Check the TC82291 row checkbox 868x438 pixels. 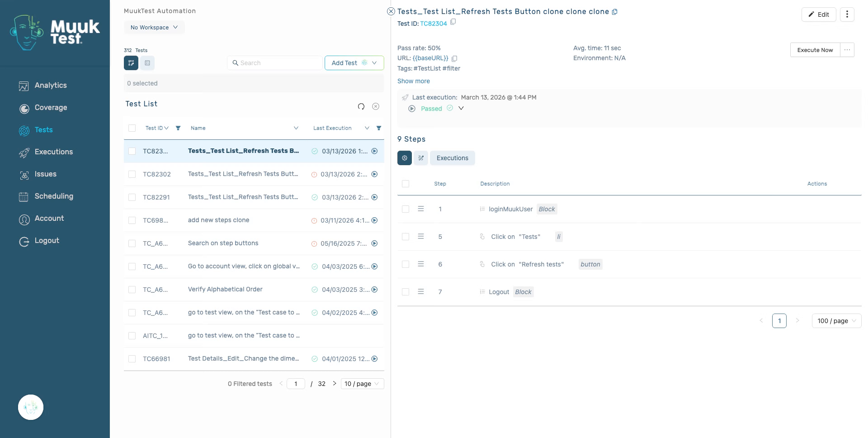pos(132,197)
